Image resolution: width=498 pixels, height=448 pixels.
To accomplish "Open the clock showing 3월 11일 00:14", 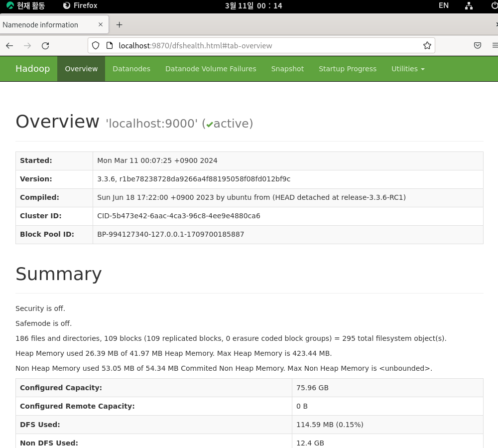I will point(253,5).
